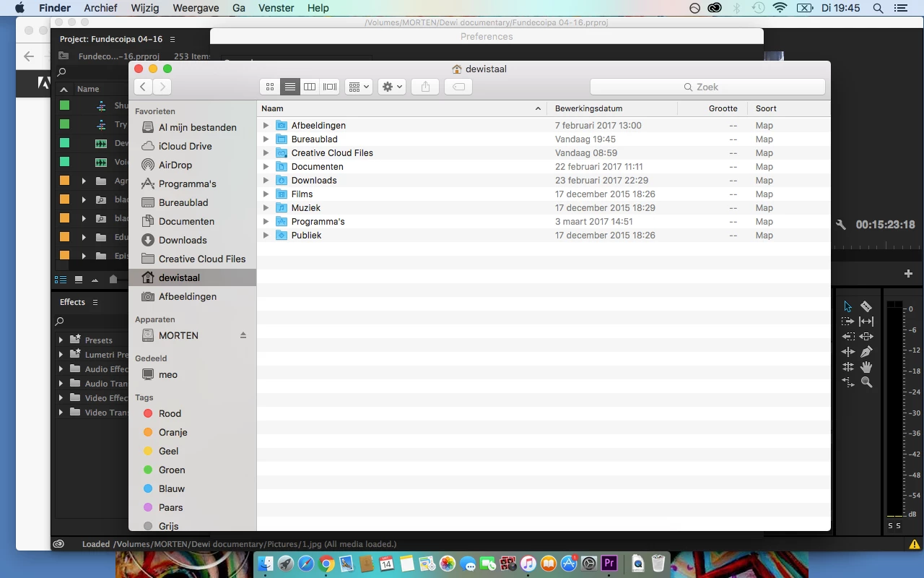Open the Venster menu

276,8
